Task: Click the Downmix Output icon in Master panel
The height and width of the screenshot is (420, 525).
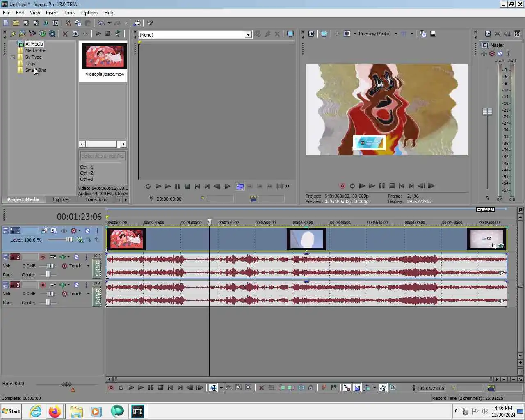Action: coord(507,34)
